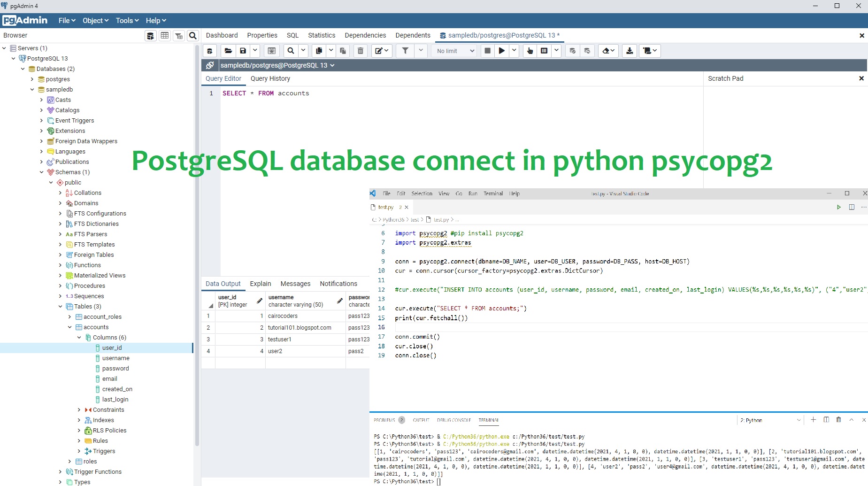Open the pgAdmin File menu
Viewport: 868px width, 486px height.
pos(67,21)
